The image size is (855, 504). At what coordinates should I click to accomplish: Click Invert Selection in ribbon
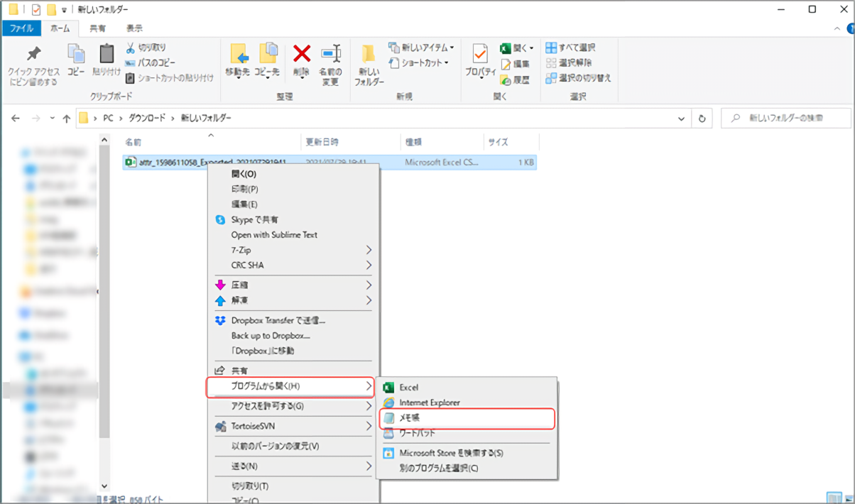pyautogui.click(x=578, y=78)
